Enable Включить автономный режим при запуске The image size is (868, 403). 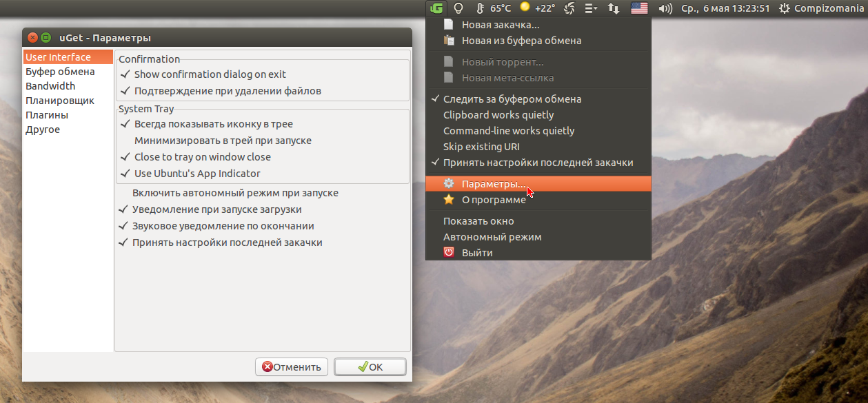pyautogui.click(x=228, y=193)
